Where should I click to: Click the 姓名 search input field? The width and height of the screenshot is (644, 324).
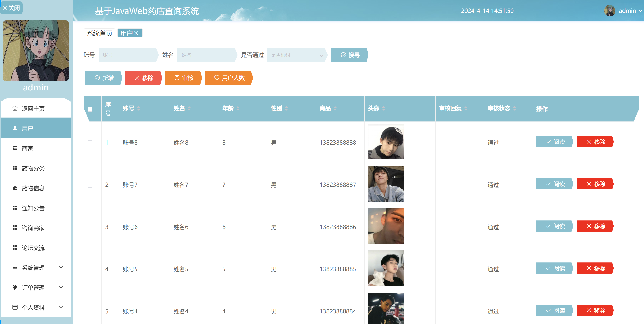(x=206, y=55)
